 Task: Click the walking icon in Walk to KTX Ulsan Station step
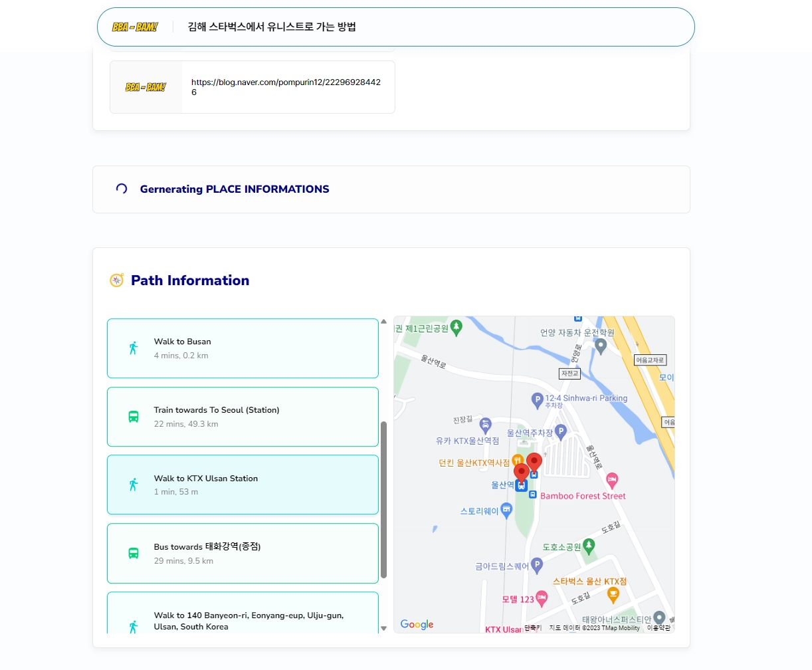(x=134, y=485)
